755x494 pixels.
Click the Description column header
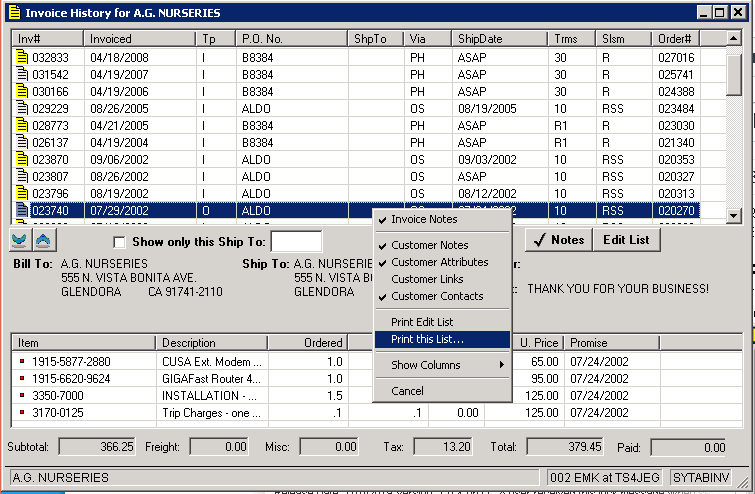(x=212, y=343)
